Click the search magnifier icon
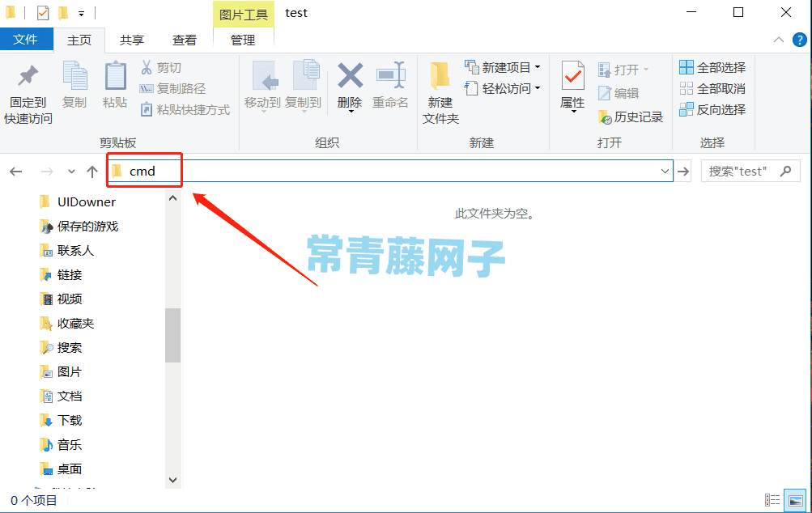The height and width of the screenshot is (513, 812). [x=785, y=171]
